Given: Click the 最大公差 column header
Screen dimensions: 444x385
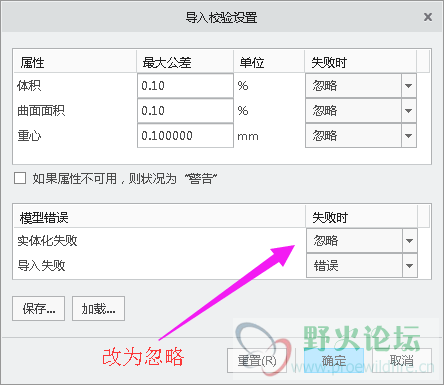Looking at the screenshot, I should tap(185, 62).
